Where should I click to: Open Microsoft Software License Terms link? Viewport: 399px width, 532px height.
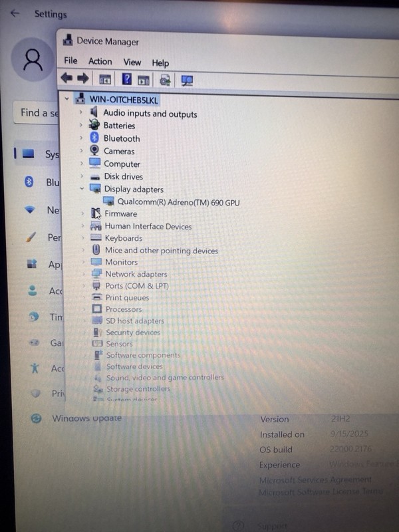coord(321,491)
